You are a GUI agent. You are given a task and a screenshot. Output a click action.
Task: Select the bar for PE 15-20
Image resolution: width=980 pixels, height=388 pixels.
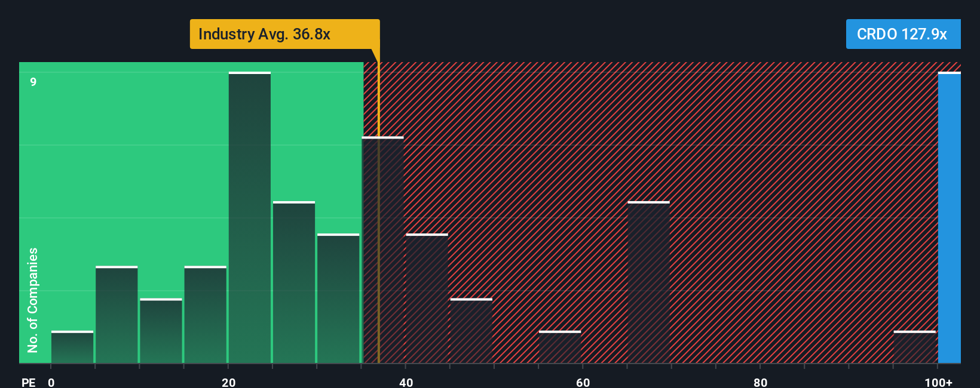click(x=206, y=315)
